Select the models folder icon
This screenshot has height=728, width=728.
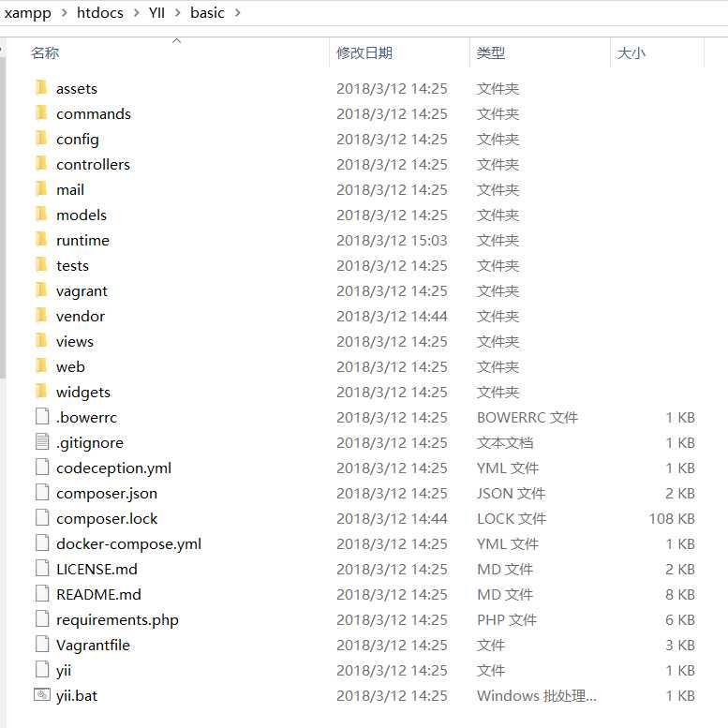pyautogui.click(x=41, y=214)
